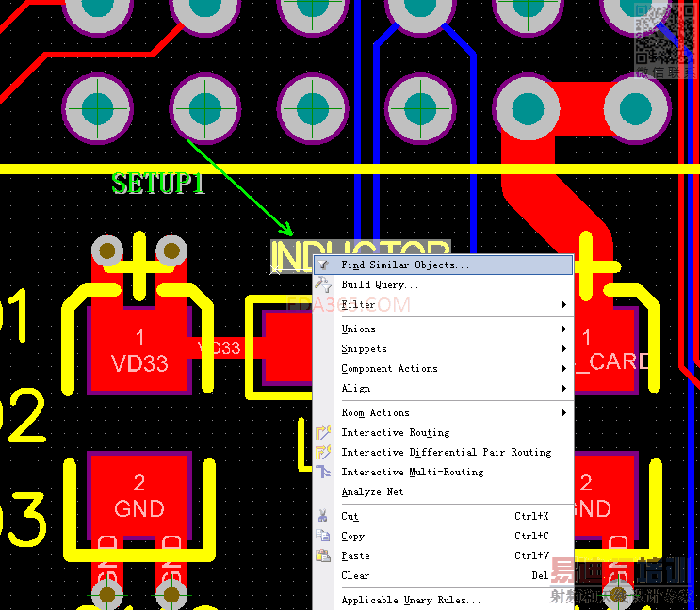This screenshot has width=700, height=610.
Task: Expand the Filter submenu arrow
Action: (564, 305)
